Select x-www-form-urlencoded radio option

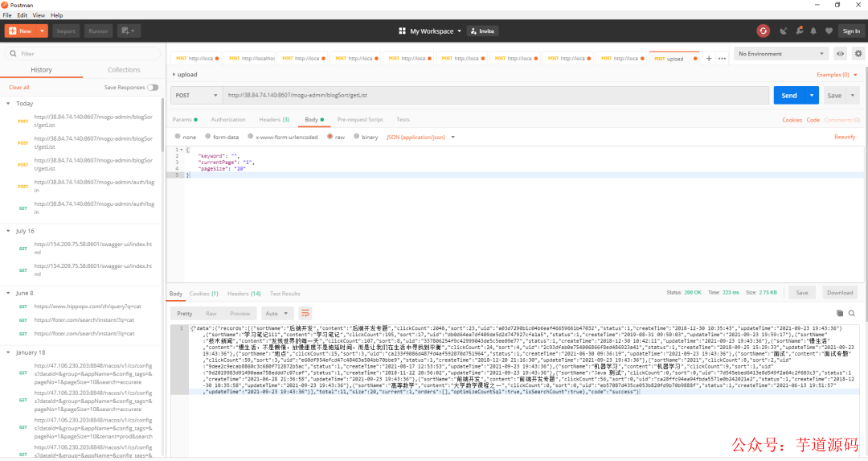coord(250,136)
